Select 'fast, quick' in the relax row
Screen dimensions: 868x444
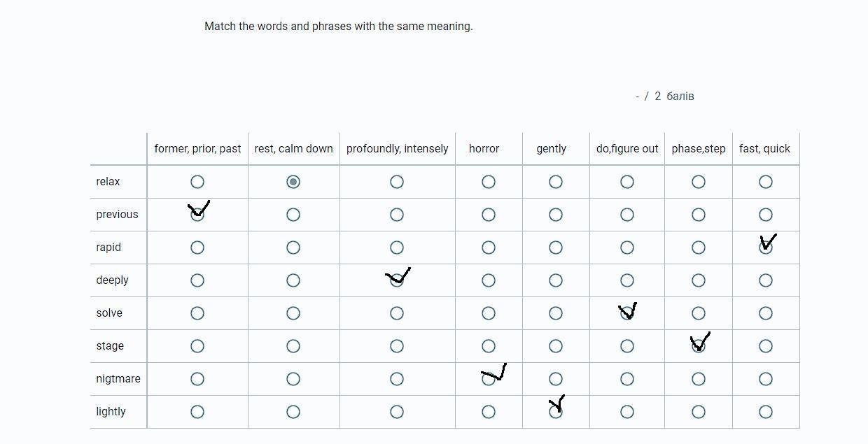(x=766, y=182)
